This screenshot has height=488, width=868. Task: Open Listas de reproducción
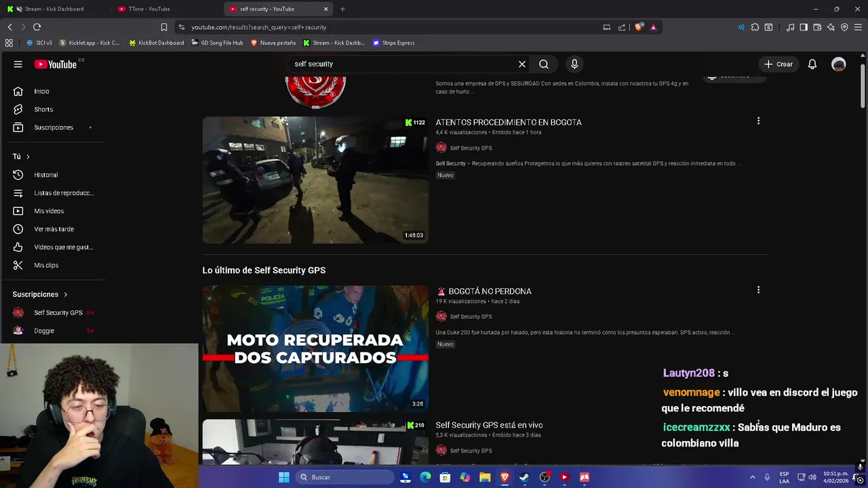(54, 193)
